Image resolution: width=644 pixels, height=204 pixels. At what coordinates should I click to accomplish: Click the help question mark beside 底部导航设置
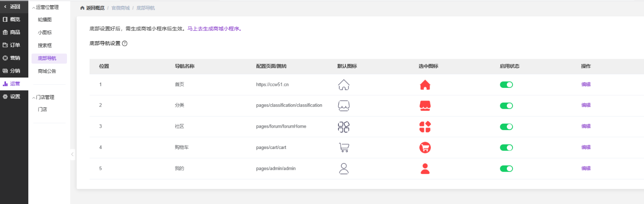pos(125,43)
